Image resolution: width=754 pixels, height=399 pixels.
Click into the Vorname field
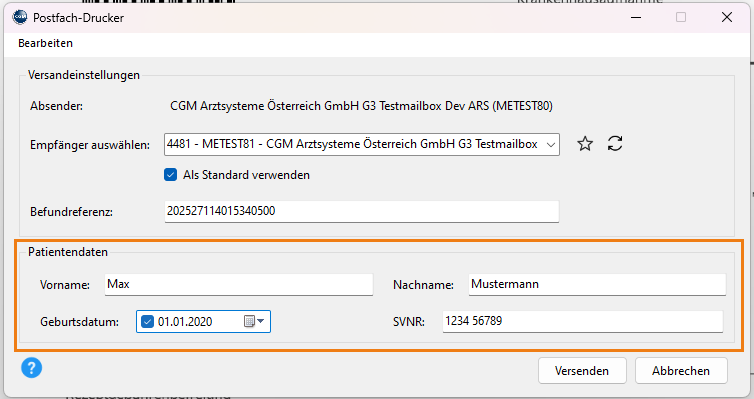239,285
